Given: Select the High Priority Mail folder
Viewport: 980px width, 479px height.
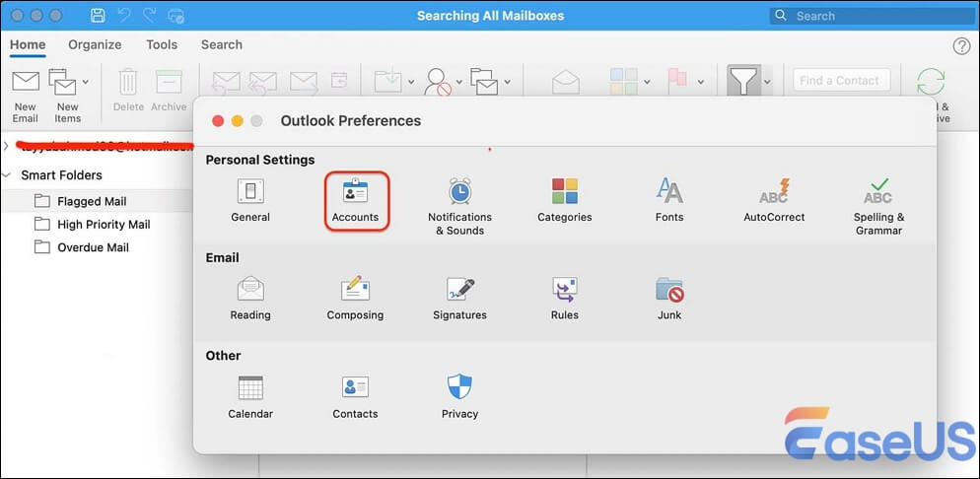Looking at the screenshot, I should (97, 224).
